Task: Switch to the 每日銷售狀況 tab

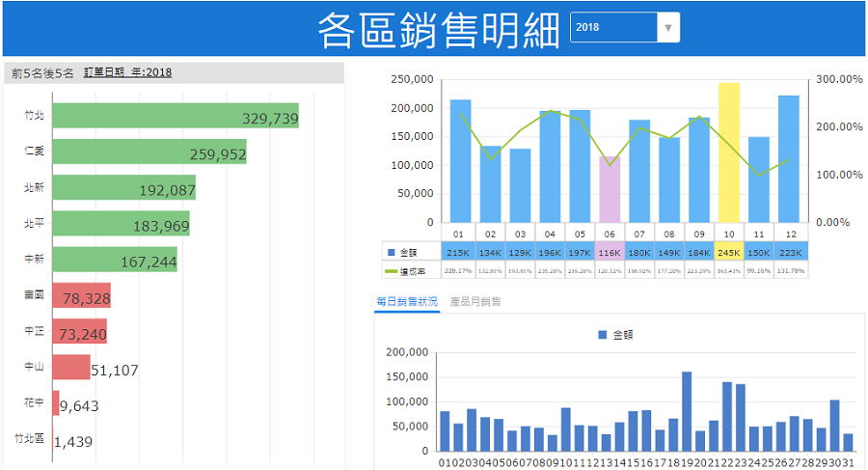Action: tap(407, 301)
